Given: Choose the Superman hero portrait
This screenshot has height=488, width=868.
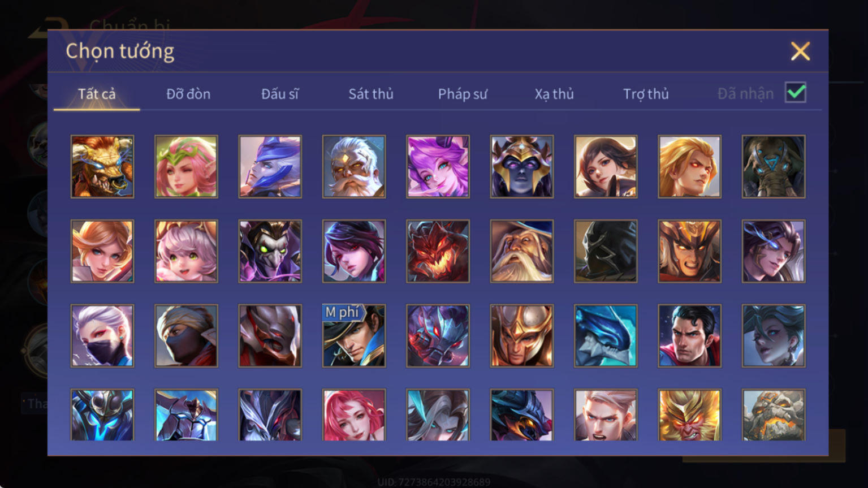Looking at the screenshot, I should (689, 336).
